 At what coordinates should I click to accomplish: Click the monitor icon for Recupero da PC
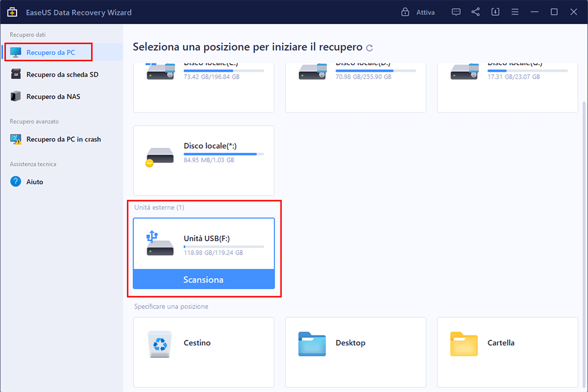(16, 52)
